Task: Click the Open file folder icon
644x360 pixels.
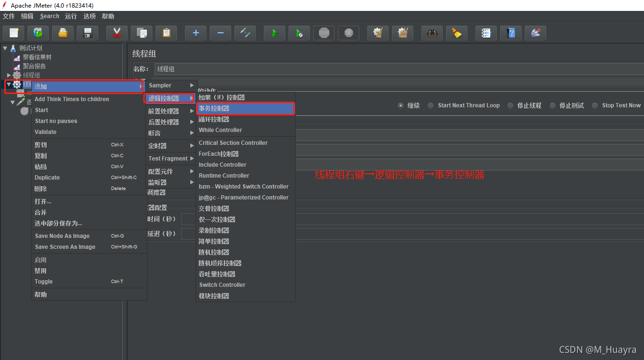Action: pyautogui.click(x=63, y=33)
